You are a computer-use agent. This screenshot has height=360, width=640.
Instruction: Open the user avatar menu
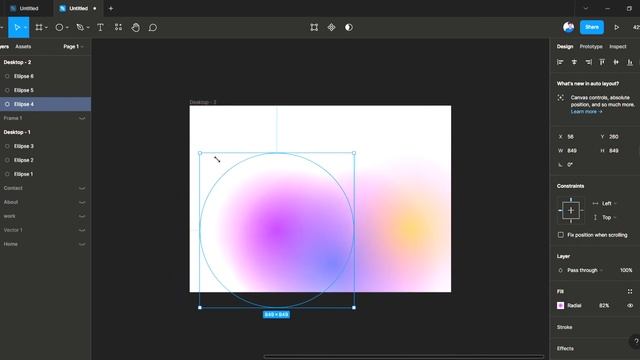click(568, 27)
